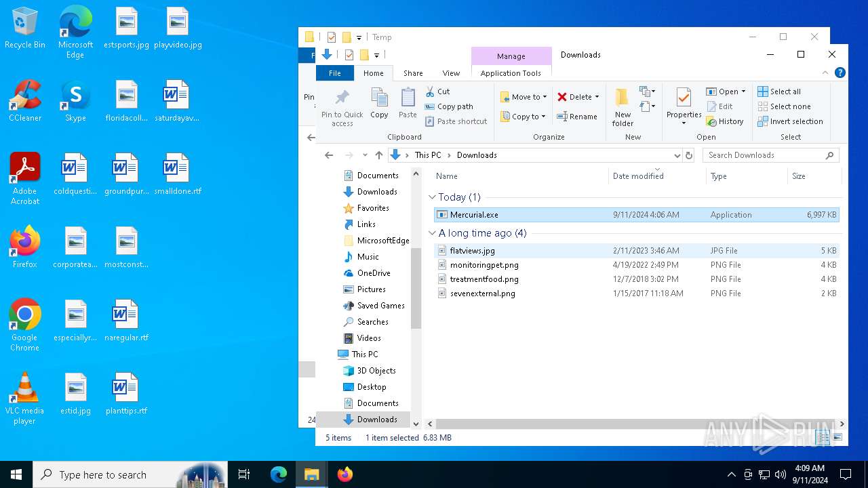Select VLC media player desktop icon
The image size is (868, 488).
(x=25, y=399)
